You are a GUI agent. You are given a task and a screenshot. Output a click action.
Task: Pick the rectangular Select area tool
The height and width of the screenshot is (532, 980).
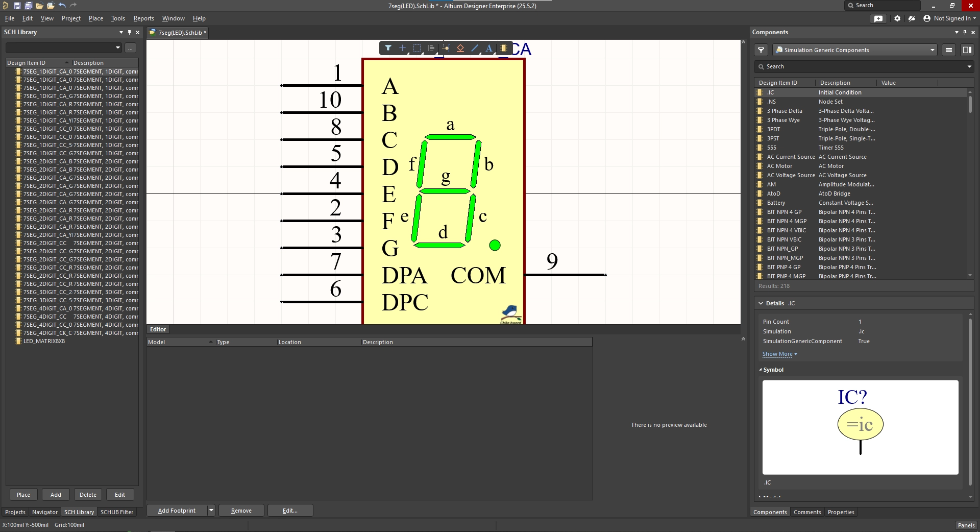[x=417, y=48]
